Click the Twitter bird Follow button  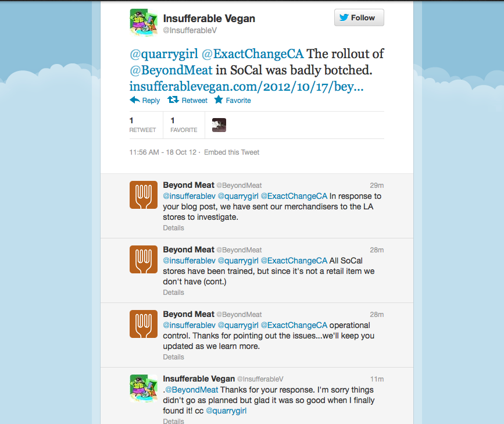pos(359,17)
